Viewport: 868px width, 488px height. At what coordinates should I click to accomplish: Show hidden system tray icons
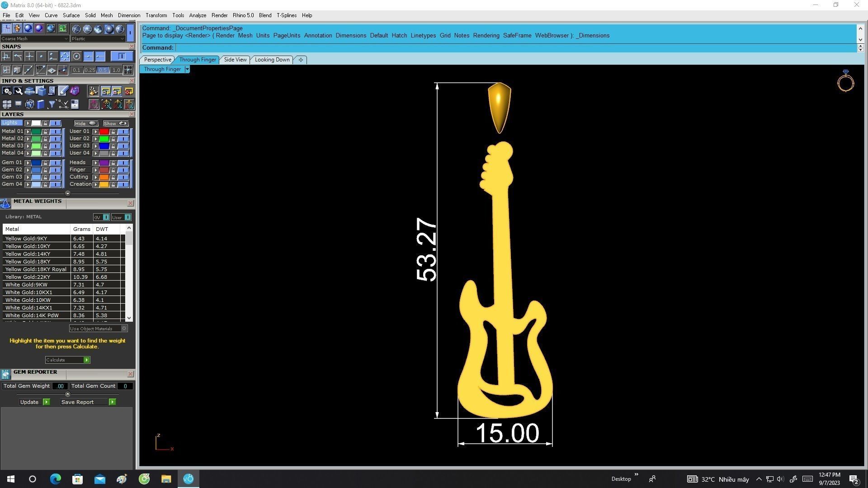pos(759,479)
